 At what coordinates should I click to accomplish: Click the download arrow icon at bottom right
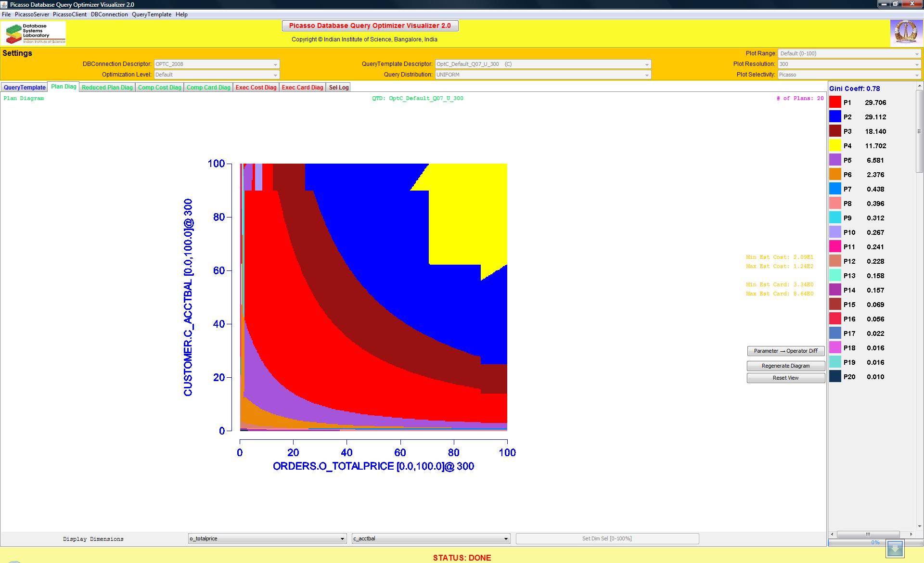coord(895,548)
